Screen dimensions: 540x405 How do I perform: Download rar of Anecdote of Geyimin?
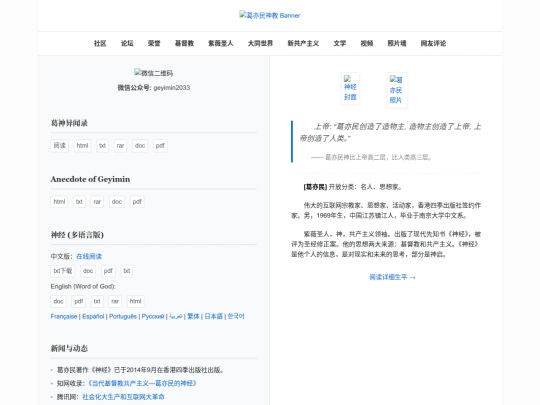[97, 202]
